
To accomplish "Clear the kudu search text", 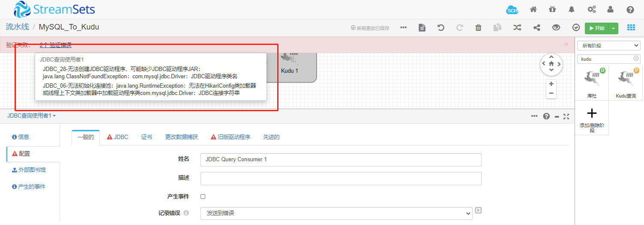I will (x=636, y=59).
